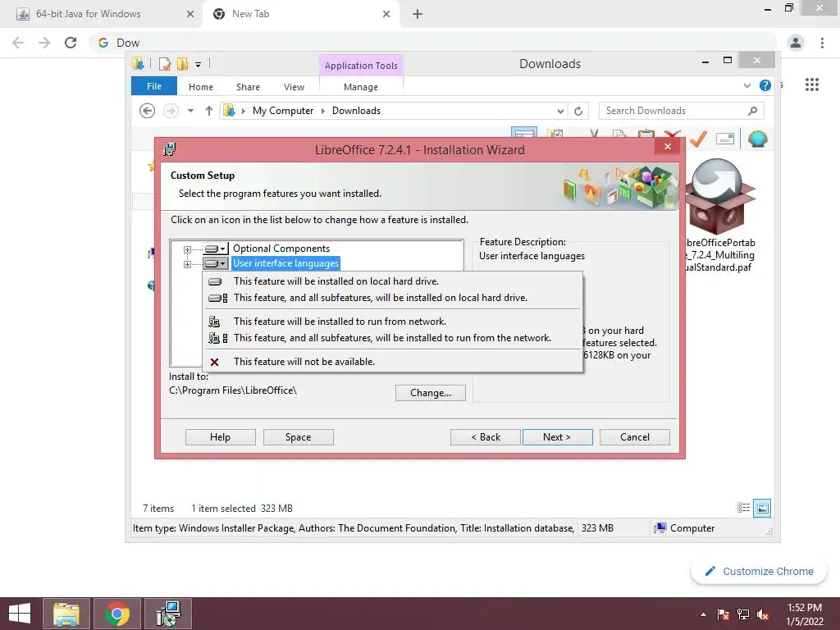Choose 'This feature will be installed to run from network'

(x=392, y=322)
